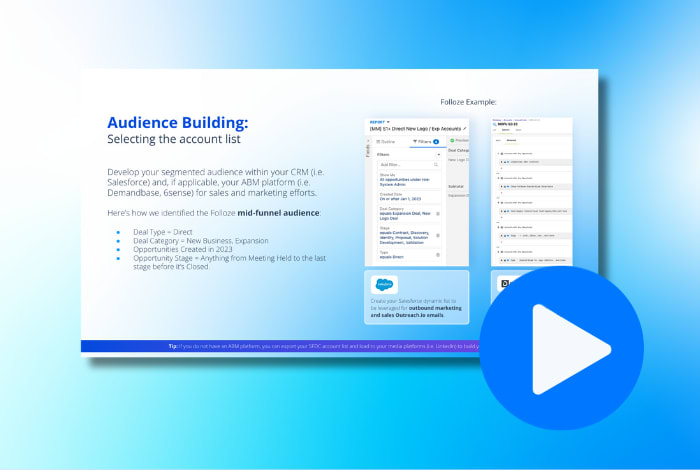This screenshot has height=470, width=700.
Task: Click the Add filter input field
Action: pyautogui.click(x=406, y=165)
